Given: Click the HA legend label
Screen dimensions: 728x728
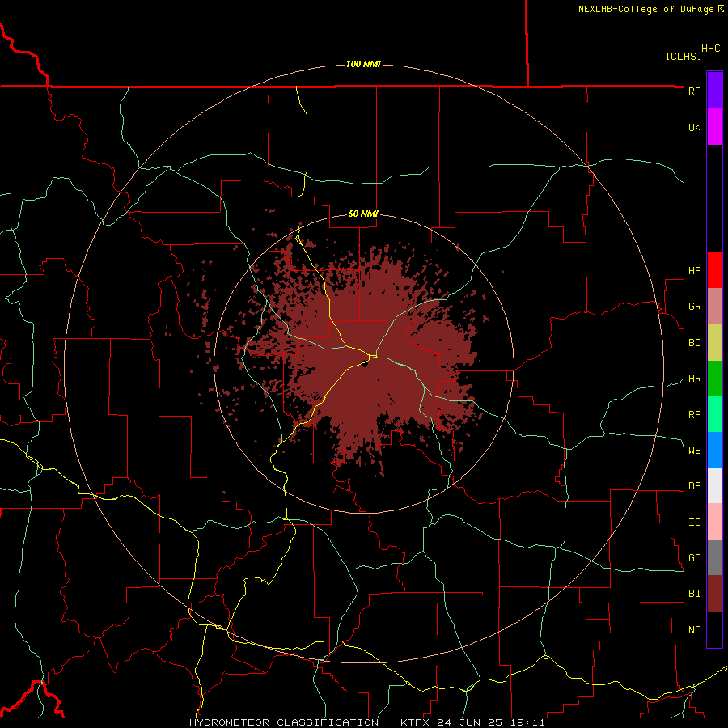Looking at the screenshot, I should click(x=694, y=271).
